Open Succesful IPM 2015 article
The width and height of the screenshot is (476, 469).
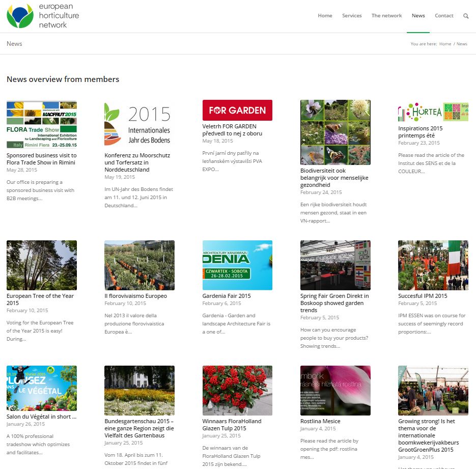click(423, 296)
